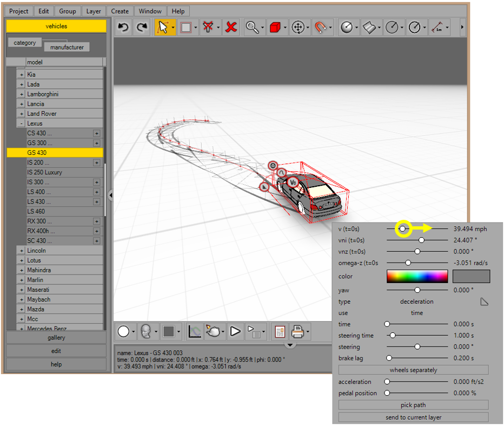
Task: Open the Project menu
Action: click(18, 11)
